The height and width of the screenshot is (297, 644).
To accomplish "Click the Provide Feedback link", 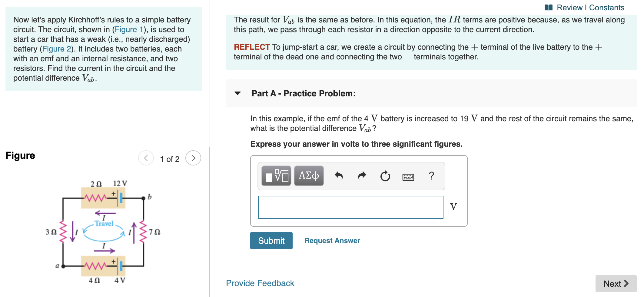I will 260,283.
